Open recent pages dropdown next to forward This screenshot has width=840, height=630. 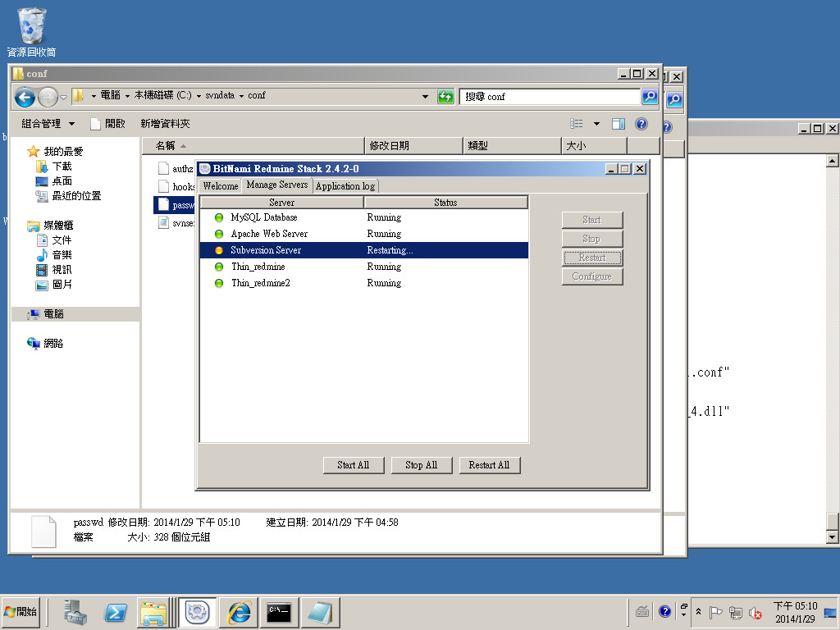[x=63, y=98]
